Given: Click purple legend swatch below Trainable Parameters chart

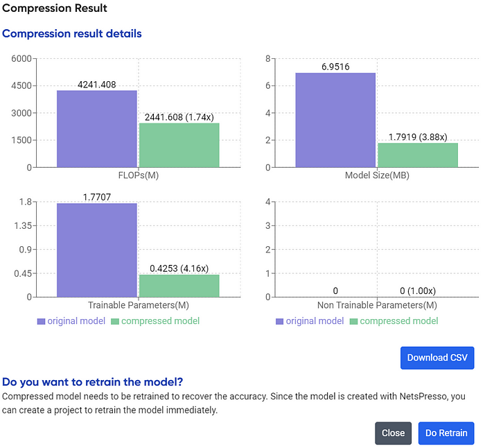Looking at the screenshot, I should click(x=41, y=321).
